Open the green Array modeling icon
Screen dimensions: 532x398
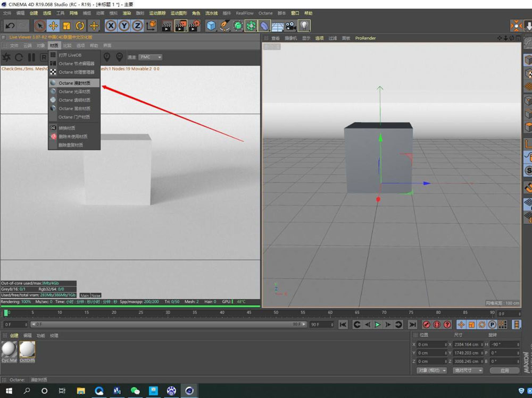(251, 26)
